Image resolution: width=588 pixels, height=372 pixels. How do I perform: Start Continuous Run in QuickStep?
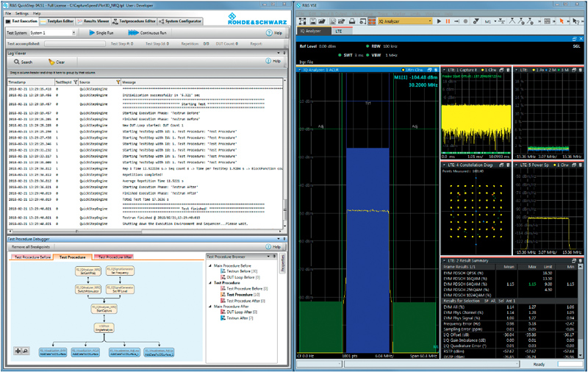pyautogui.click(x=147, y=32)
